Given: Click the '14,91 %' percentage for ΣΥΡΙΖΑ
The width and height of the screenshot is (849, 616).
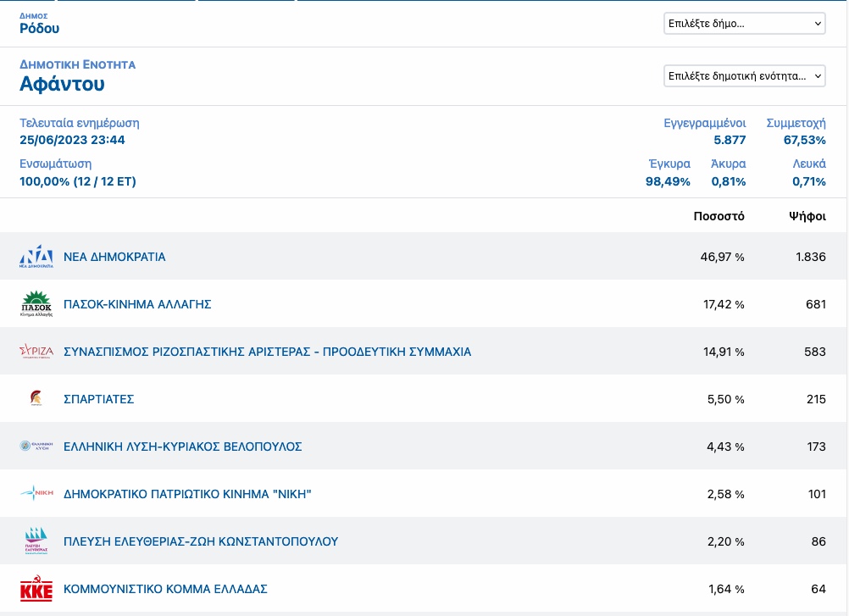Looking at the screenshot, I should (x=724, y=352).
